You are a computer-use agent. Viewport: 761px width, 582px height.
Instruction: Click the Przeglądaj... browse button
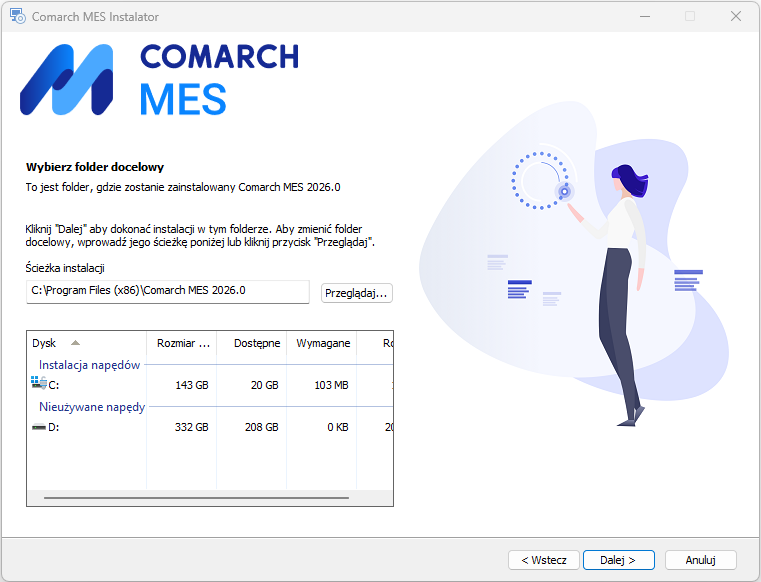pyautogui.click(x=357, y=293)
